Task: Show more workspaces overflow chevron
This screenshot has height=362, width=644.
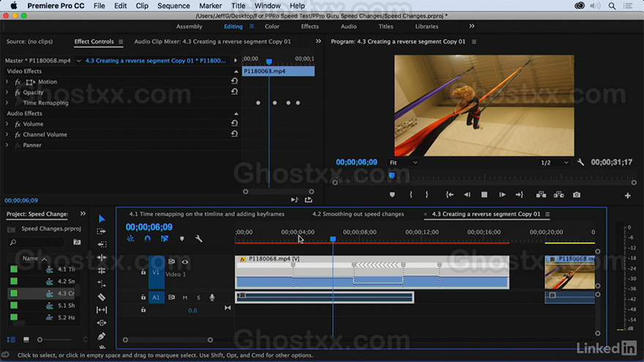Action: pyautogui.click(x=471, y=26)
